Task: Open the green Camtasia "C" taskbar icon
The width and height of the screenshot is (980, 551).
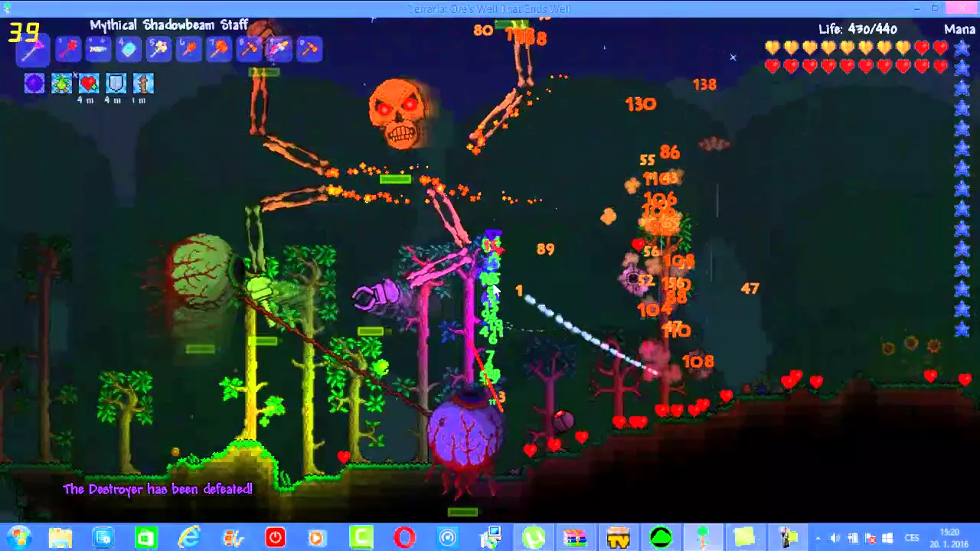Action: coord(361,537)
